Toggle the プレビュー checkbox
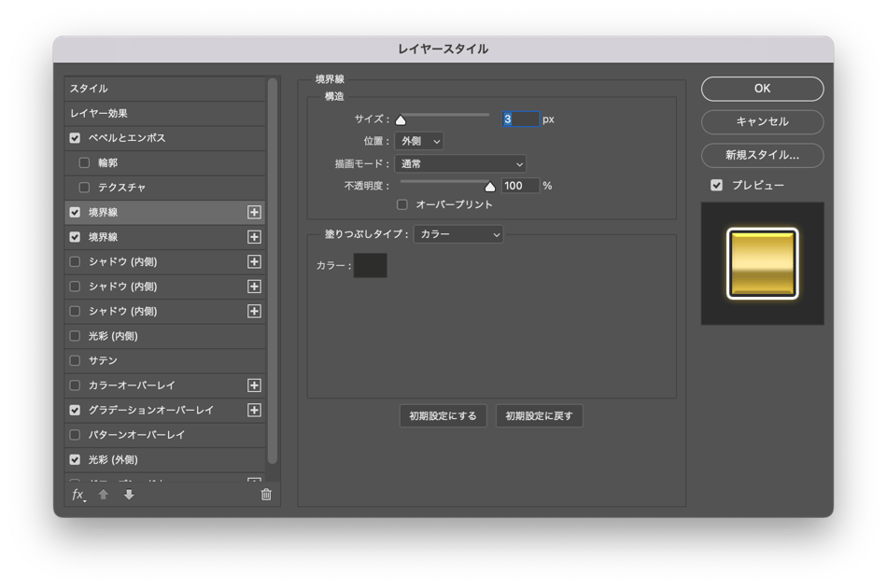This screenshot has width=887, height=588. [x=716, y=185]
